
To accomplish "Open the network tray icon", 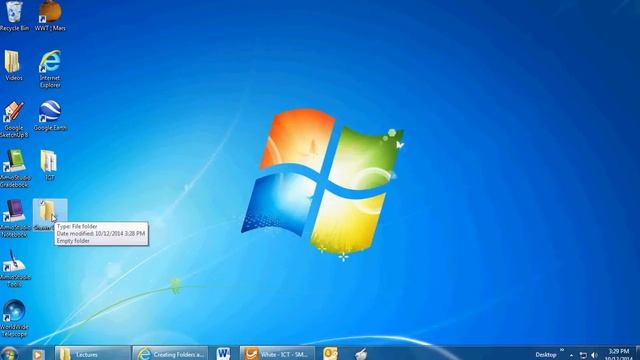I will [x=584, y=356].
